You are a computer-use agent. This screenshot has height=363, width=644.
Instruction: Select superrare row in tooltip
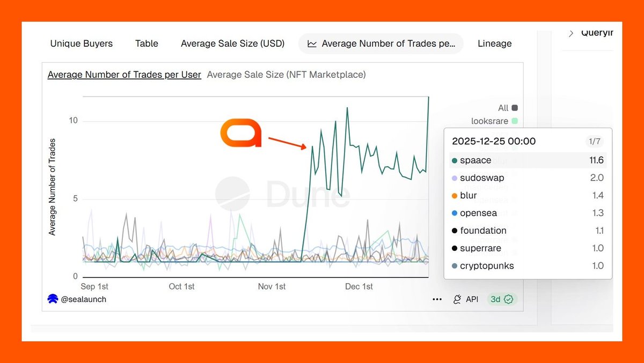pyautogui.click(x=528, y=248)
